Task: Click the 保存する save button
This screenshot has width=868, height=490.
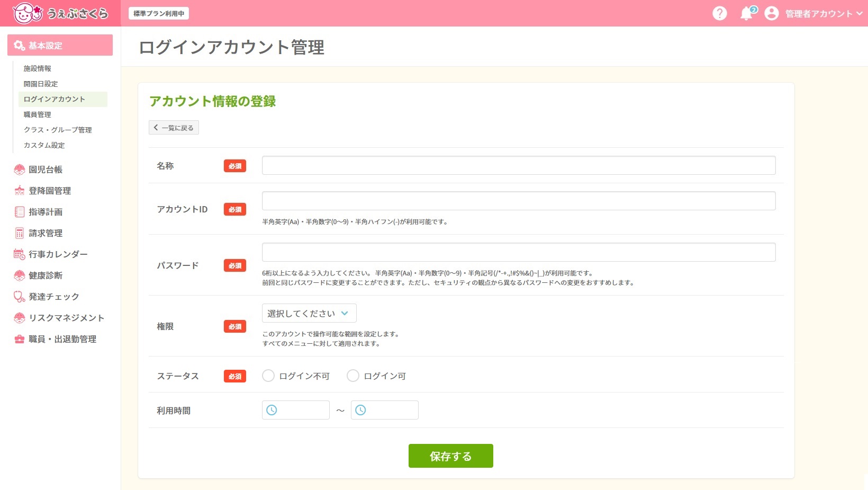Action: point(450,456)
